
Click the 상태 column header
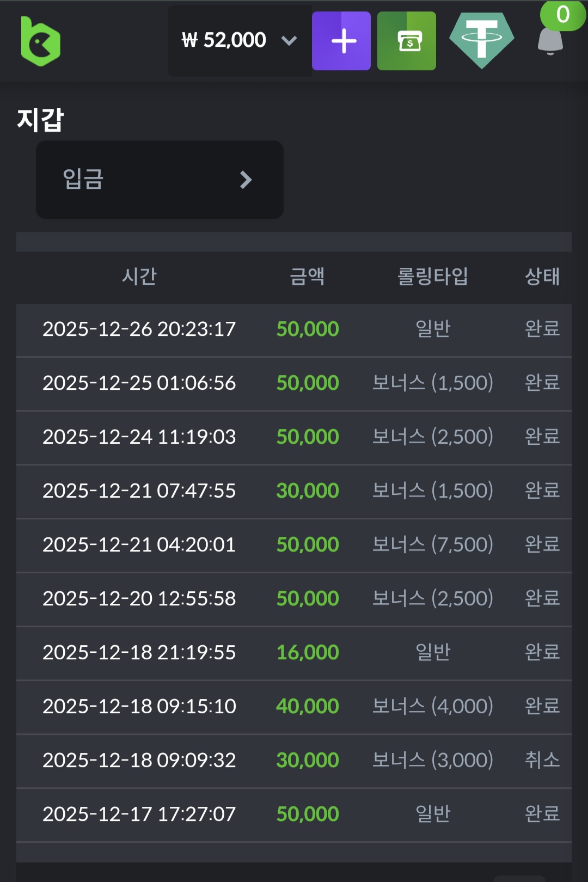click(x=542, y=277)
